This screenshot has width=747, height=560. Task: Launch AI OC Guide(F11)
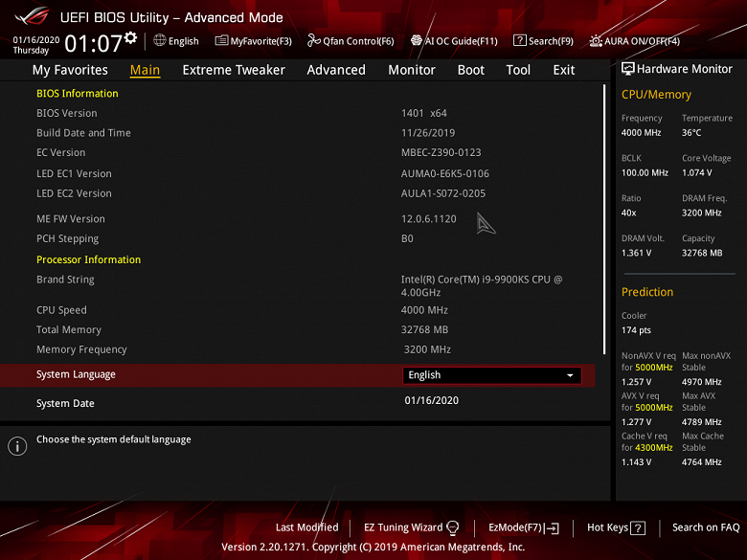coord(454,41)
